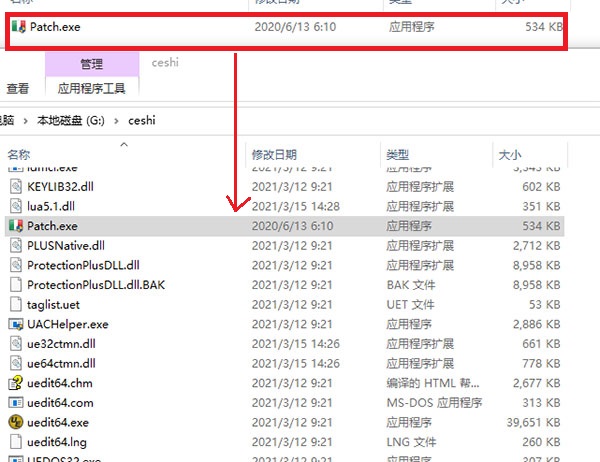Click the PLUSNative.dll file icon
The height and width of the screenshot is (462, 600).
pos(16,245)
